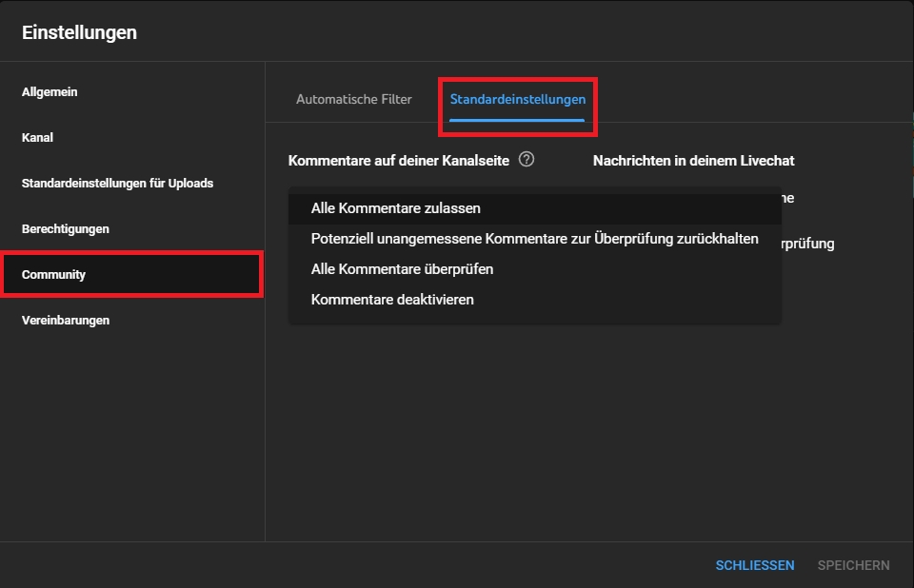The height and width of the screenshot is (588, 914).
Task: Click the partially hidden Livechat option ending in 'rprüfung'
Action: coord(807,244)
